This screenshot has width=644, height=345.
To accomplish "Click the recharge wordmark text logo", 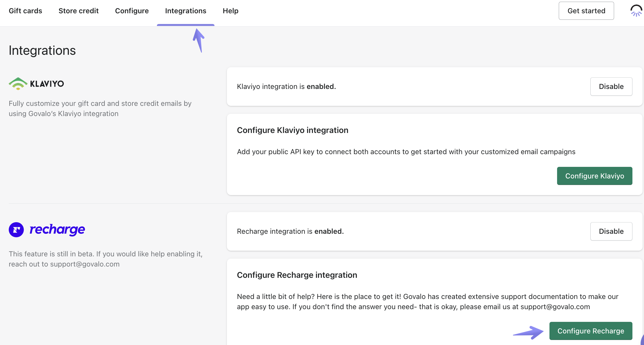I will click(x=57, y=230).
